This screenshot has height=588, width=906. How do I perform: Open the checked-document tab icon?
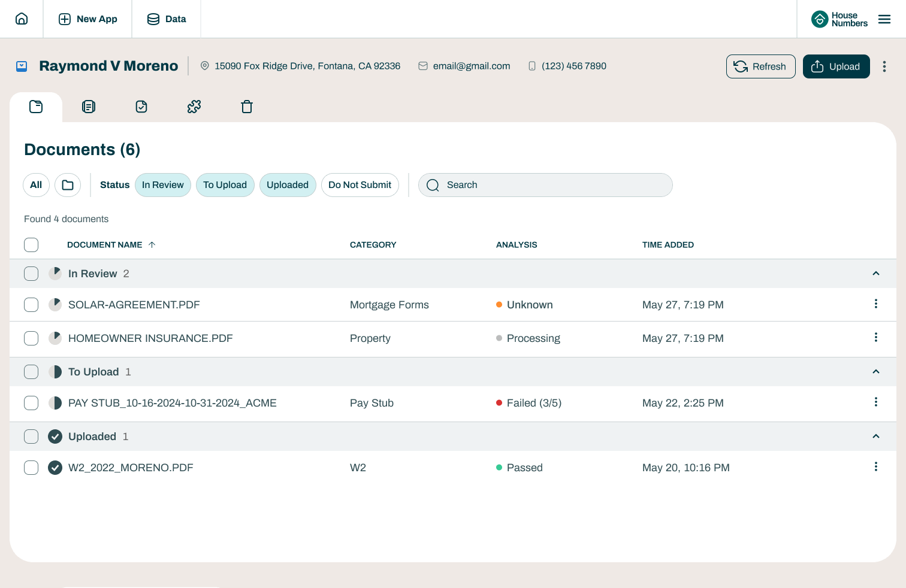pos(141,107)
